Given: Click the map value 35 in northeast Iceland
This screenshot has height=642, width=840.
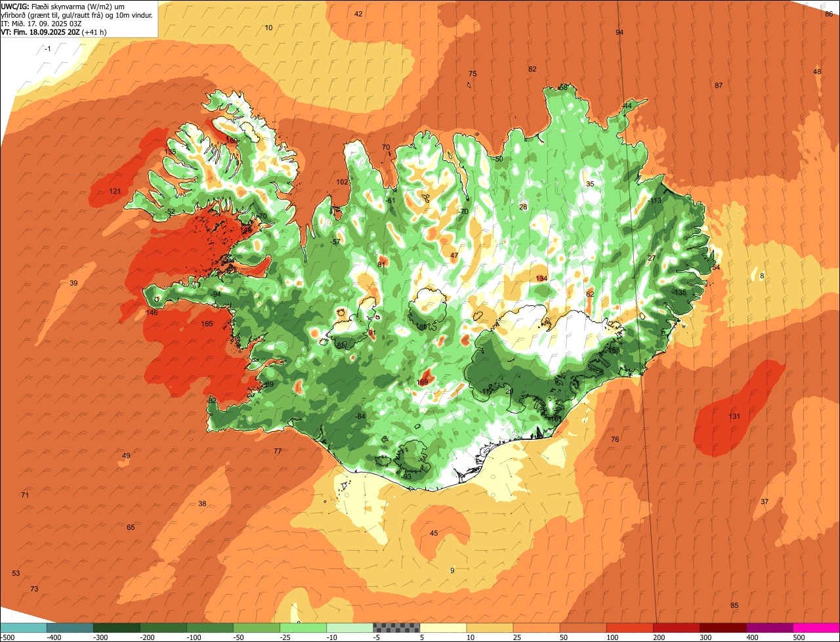Looking at the screenshot, I should 590,184.
